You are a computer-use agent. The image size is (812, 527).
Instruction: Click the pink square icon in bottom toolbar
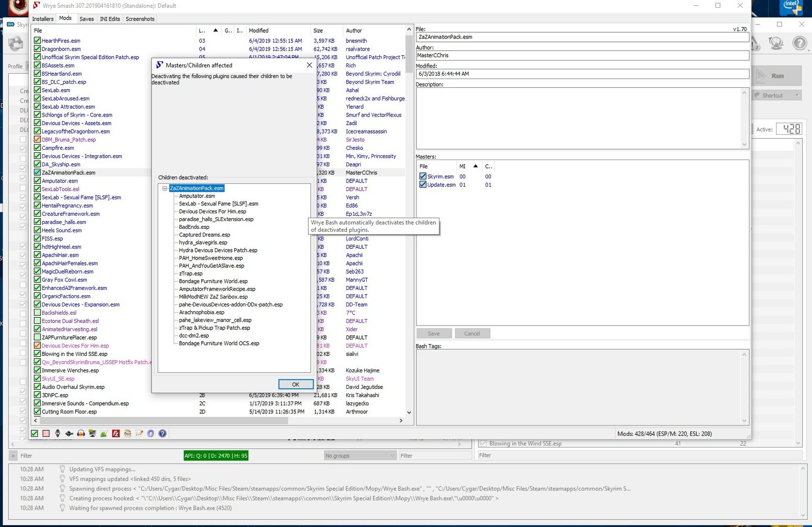point(46,433)
